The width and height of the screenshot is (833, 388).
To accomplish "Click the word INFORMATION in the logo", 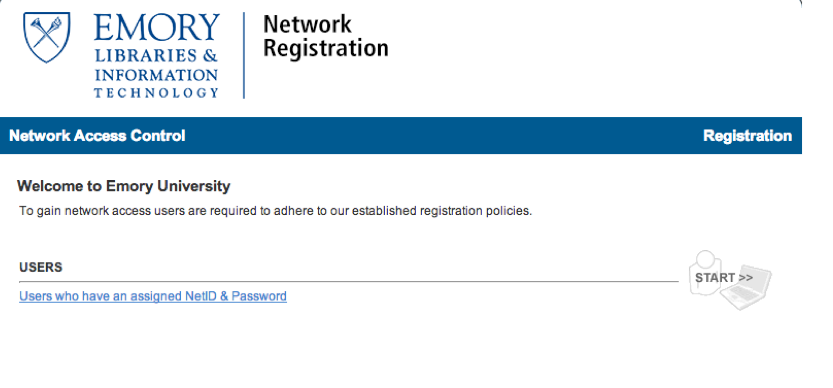I will coord(156,74).
